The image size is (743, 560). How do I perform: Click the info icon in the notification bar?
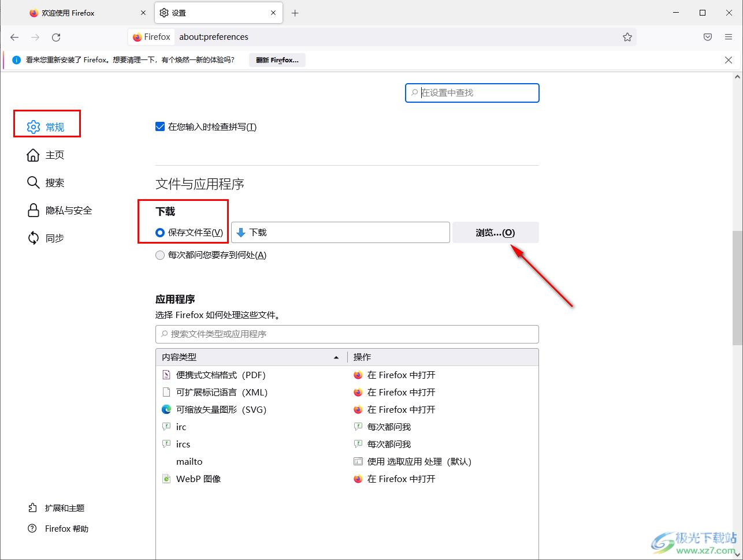(x=16, y=60)
